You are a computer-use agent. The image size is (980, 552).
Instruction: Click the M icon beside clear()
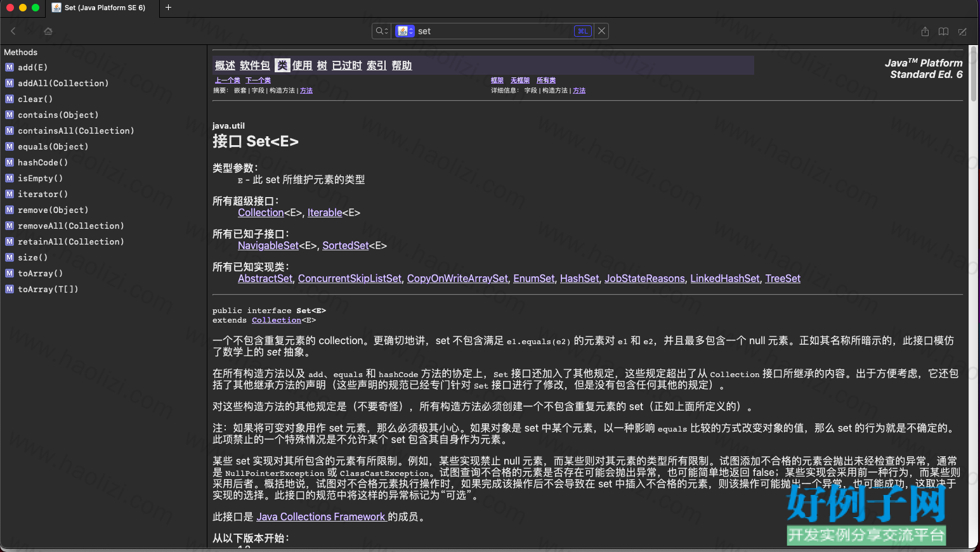pyautogui.click(x=10, y=99)
